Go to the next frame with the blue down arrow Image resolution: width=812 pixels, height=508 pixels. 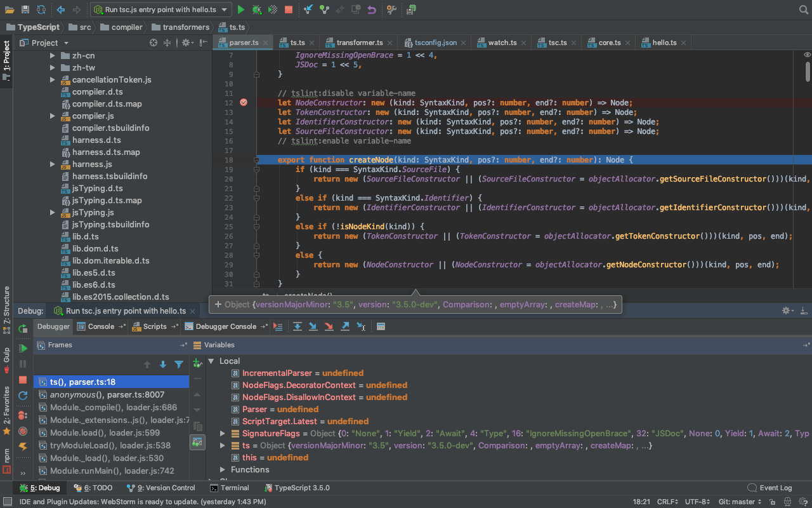coord(163,364)
